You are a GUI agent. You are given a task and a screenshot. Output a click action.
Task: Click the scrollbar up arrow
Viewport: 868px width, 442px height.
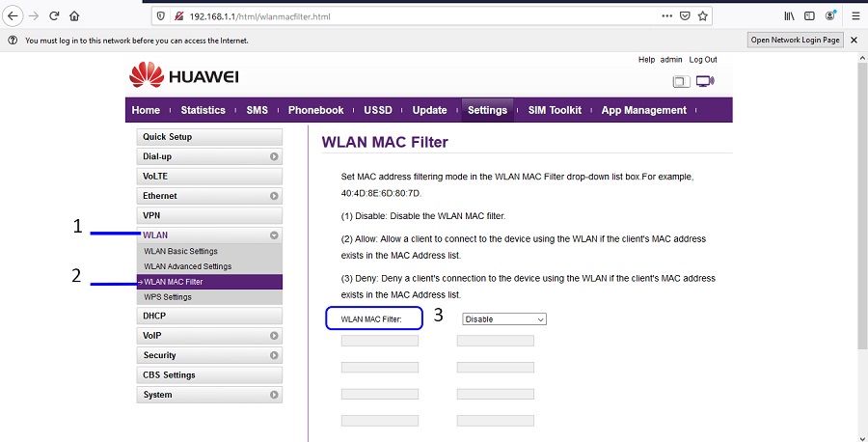(863, 57)
